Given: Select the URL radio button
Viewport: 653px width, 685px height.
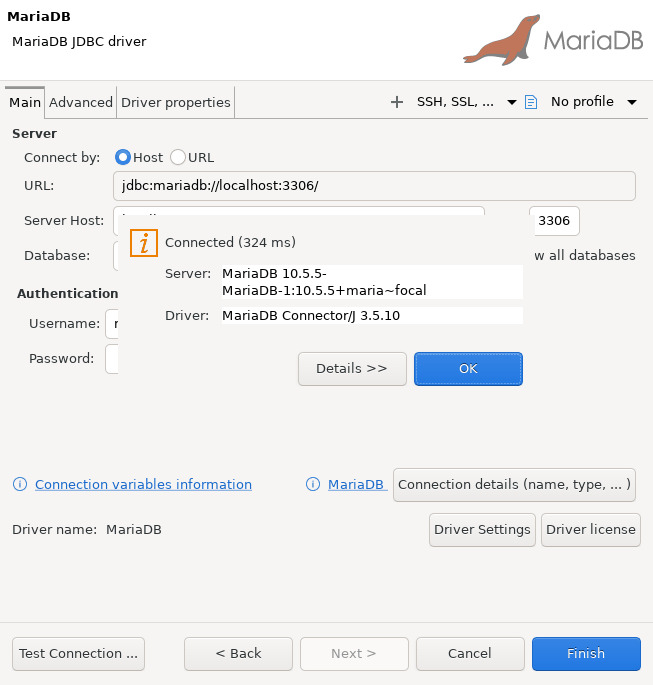Looking at the screenshot, I should [178, 157].
